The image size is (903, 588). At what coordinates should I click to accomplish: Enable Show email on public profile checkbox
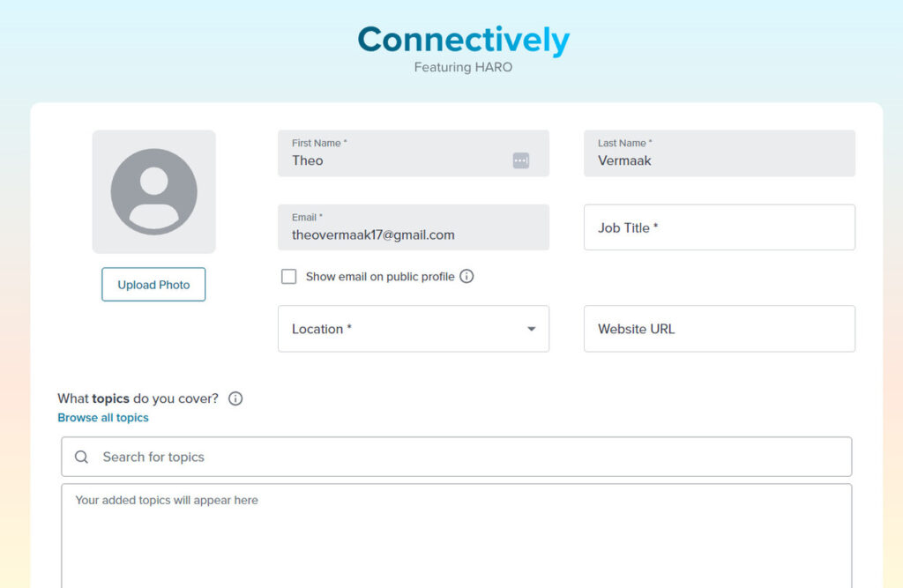tap(289, 277)
